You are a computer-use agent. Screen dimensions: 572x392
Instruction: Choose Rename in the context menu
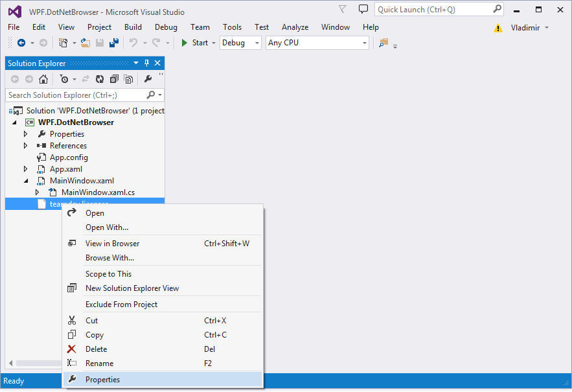click(163, 363)
